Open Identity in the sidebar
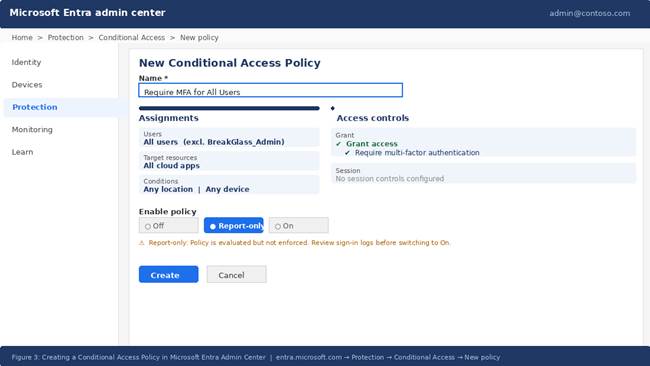The width and height of the screenshot is (650, 366). point(26,62)
